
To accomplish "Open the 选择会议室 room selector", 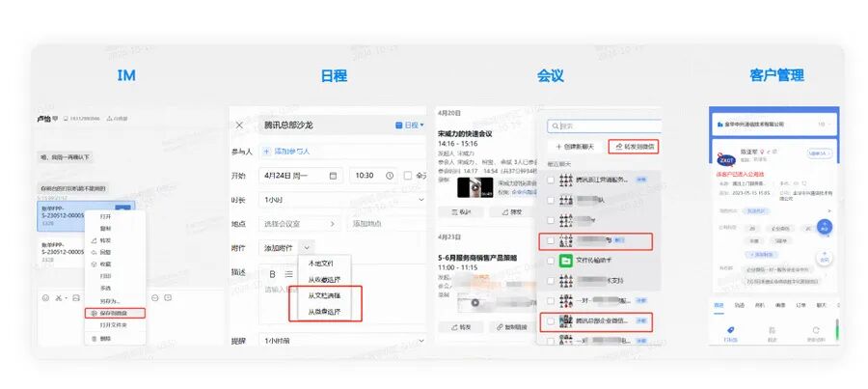I will tap(300, 224).
